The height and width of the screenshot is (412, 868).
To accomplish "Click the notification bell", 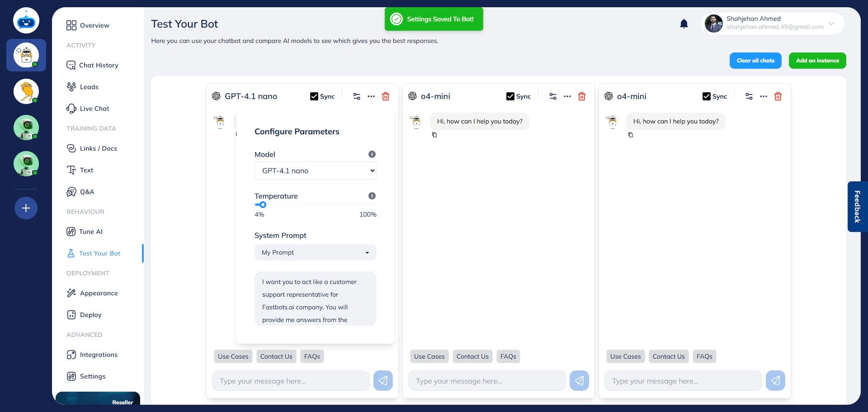I will (684, 24).
